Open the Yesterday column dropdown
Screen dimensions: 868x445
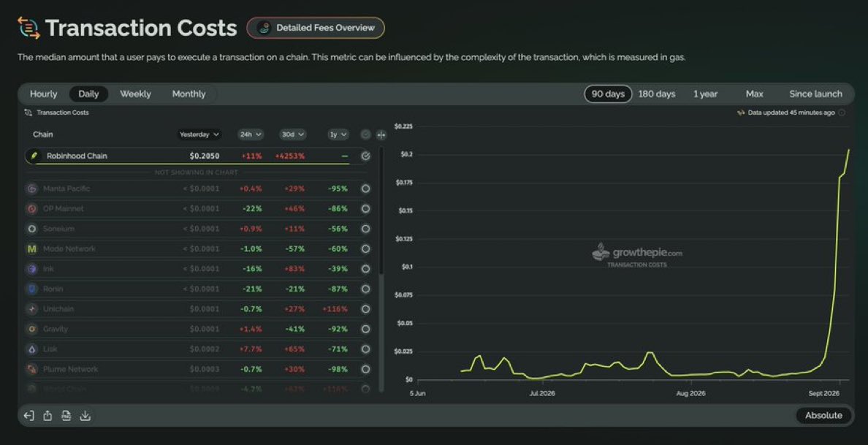[199, 134]
